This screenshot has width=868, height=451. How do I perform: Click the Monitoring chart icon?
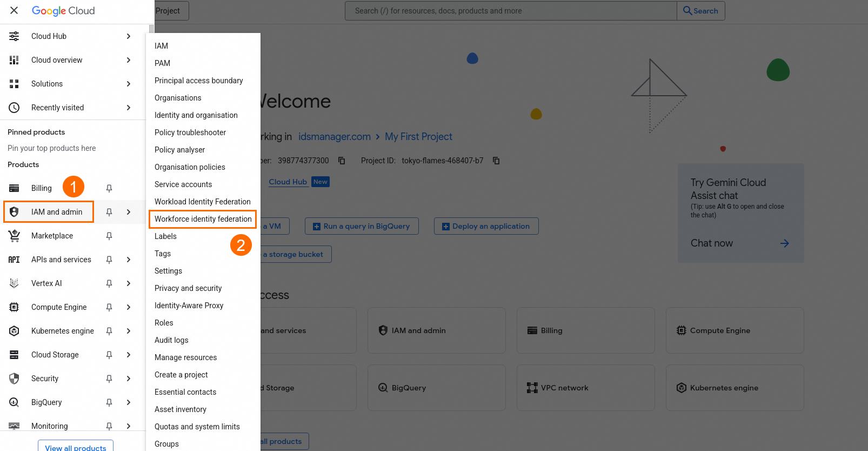[x=14, y=426]
